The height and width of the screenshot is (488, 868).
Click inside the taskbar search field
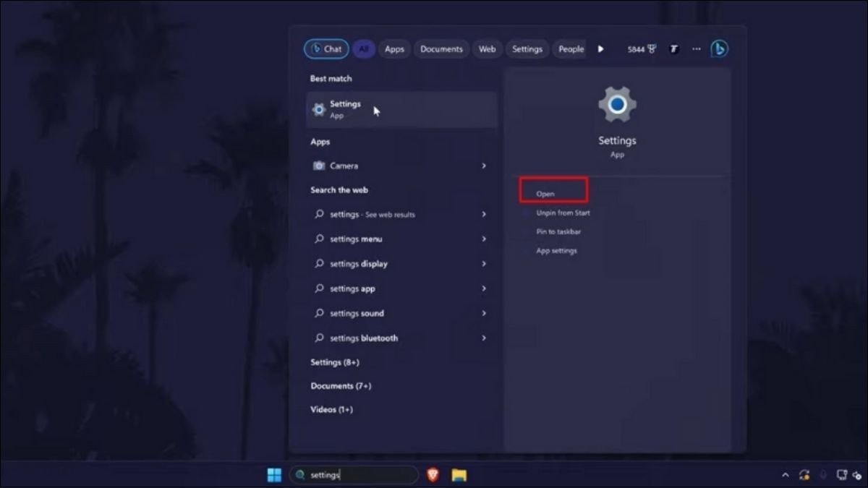point(354,475)
